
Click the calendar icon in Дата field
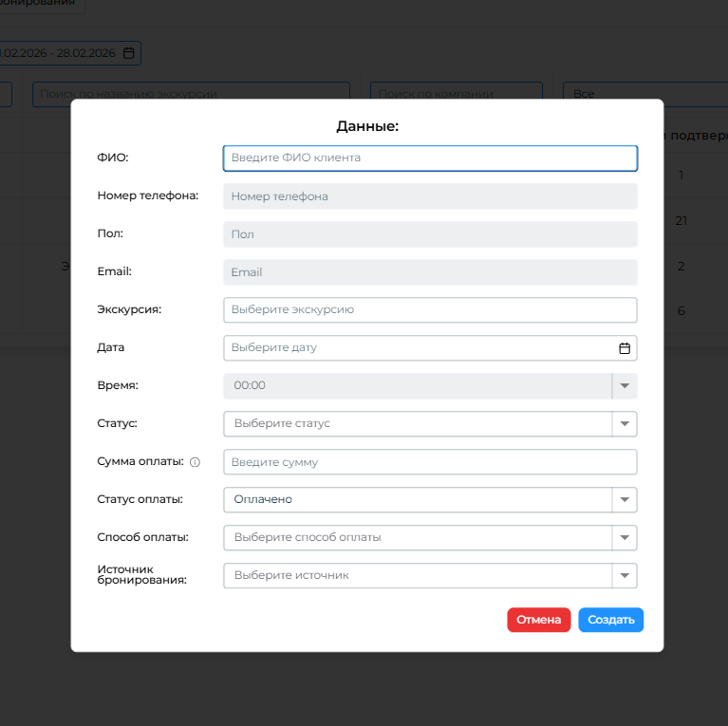coord(625,348)
